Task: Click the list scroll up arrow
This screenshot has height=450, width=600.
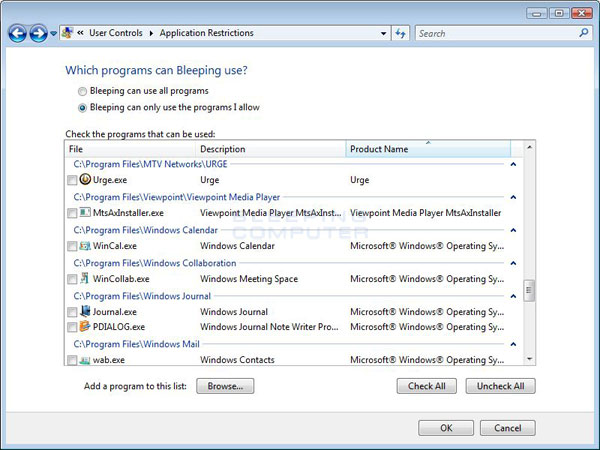Action: coord(529,147)
